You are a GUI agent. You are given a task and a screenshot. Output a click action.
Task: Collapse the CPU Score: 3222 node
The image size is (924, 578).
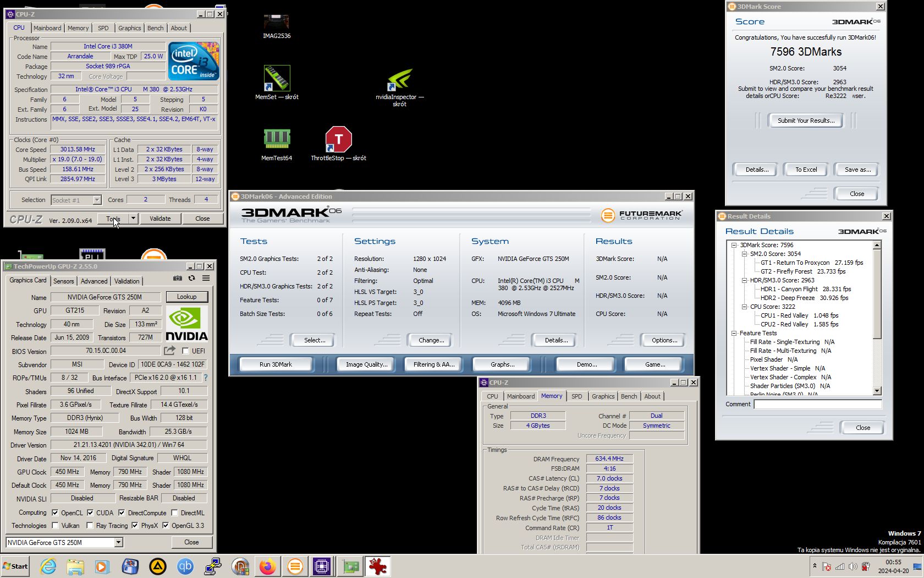pyautogui.click(x=744, y=307)
